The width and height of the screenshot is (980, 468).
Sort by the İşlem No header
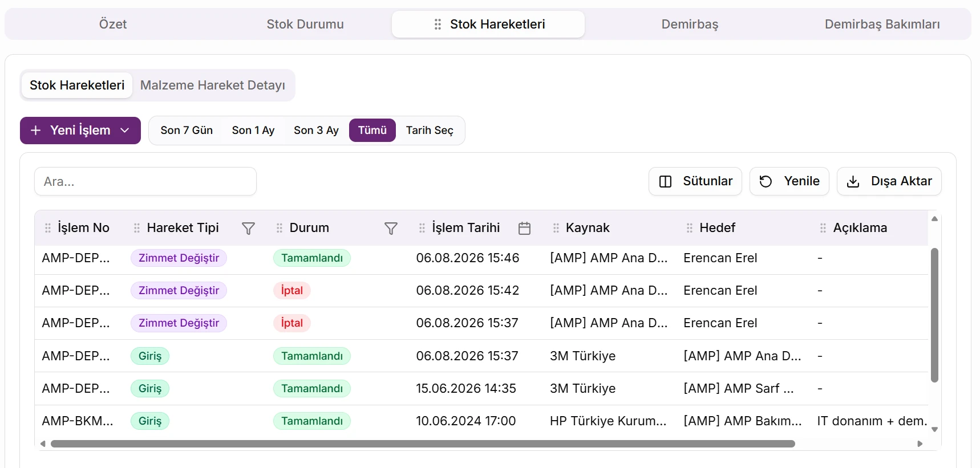pos(83,228)
